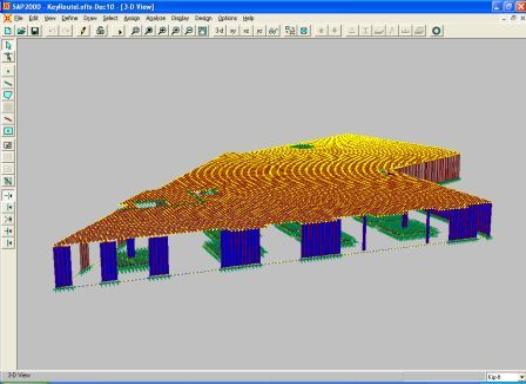Click the '3-D View' status bar label
The width and height of the screenshot is (526, 384).
point(19,375)
